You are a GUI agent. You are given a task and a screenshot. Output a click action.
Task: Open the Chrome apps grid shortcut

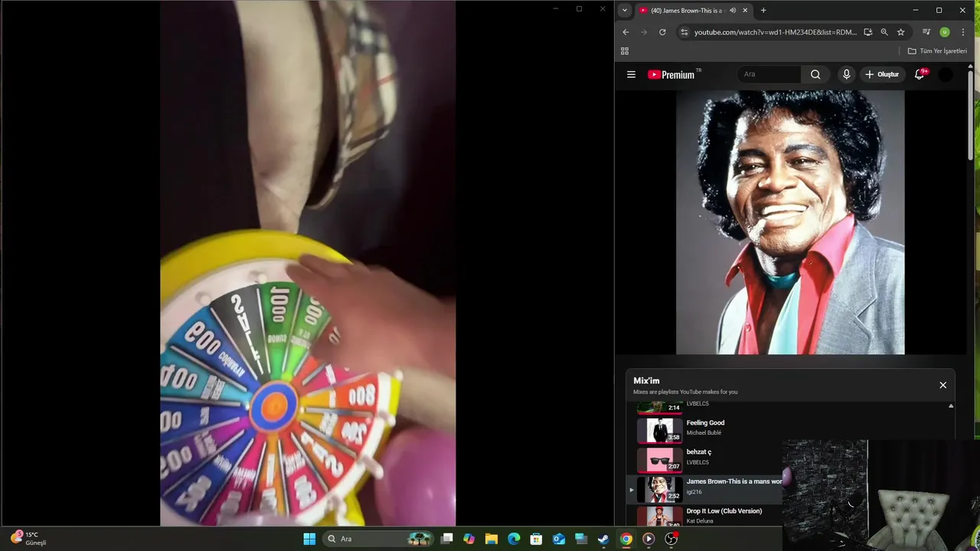[x=625, y=51]
